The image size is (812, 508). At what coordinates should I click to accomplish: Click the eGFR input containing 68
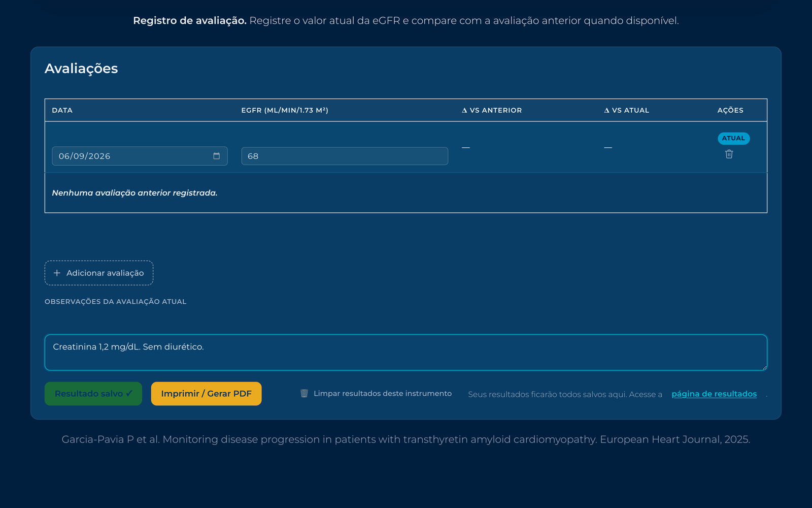pyautogui.click(x=345, y=156)
